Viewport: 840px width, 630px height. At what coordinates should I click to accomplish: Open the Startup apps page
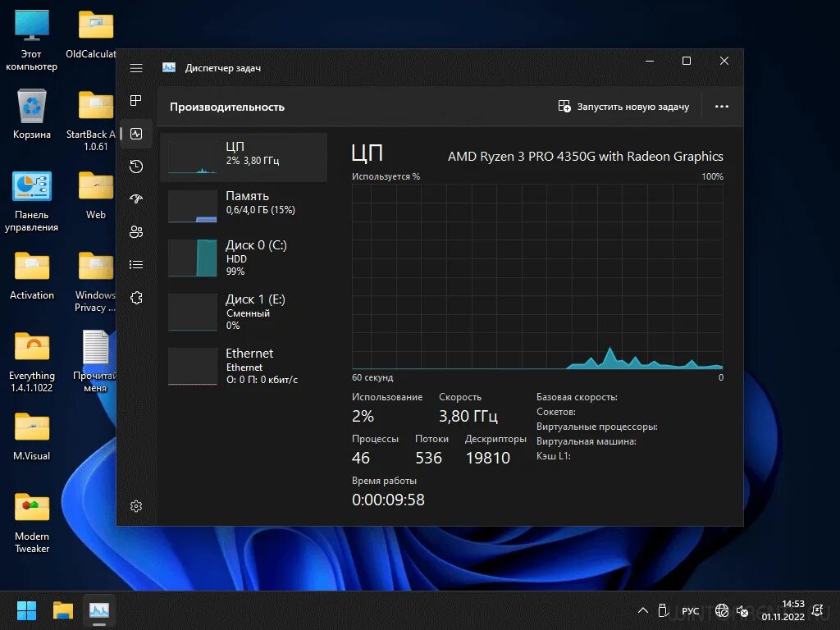[136, 199]
